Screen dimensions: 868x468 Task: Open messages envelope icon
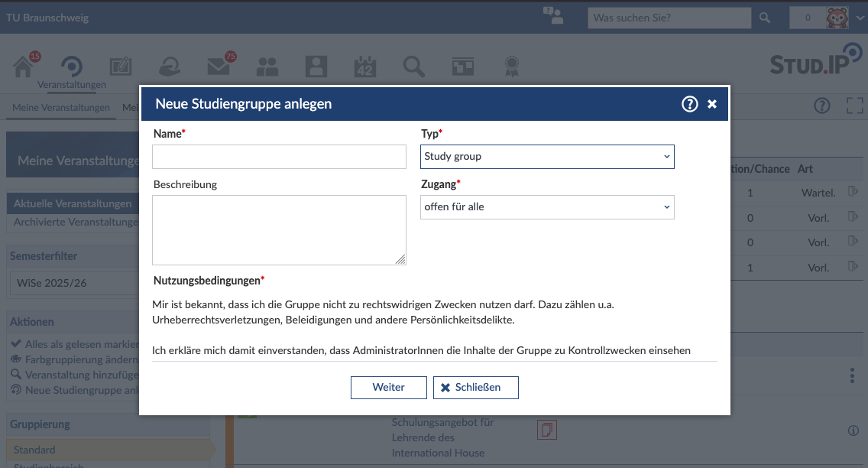point(218,67)
